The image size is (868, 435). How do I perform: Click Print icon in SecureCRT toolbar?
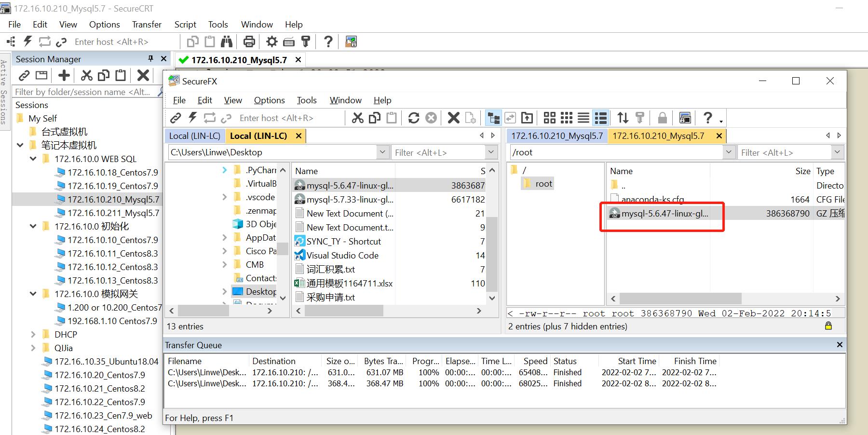[249, 41]
